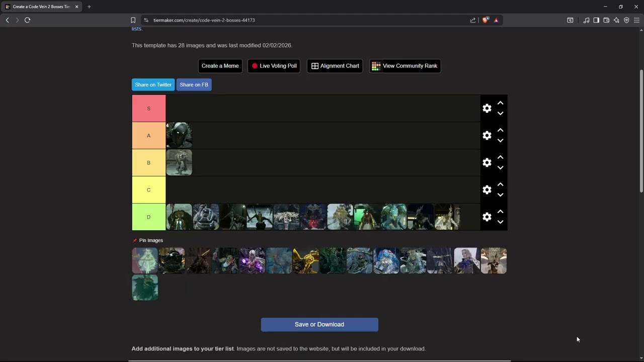
Task: Open Leo AI assistant icon
Action: pos(616,20)
